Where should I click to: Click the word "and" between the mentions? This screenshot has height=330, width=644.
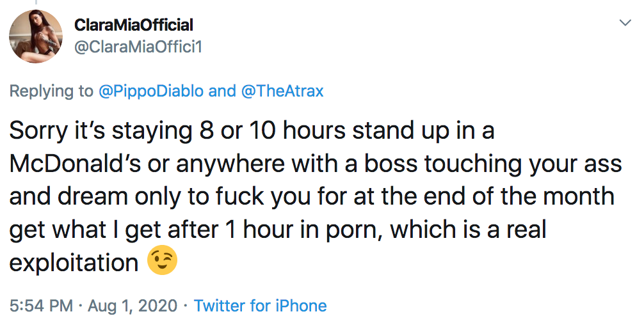point(223,91)
